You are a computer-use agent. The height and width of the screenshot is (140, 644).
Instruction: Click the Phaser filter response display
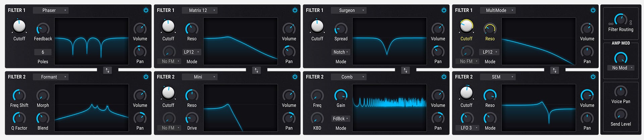[92, 41]
